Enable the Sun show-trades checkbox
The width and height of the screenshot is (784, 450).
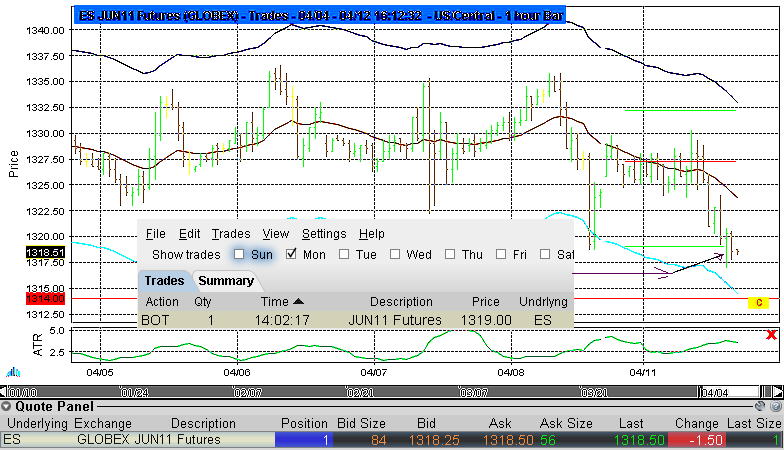tap(239, 254)
